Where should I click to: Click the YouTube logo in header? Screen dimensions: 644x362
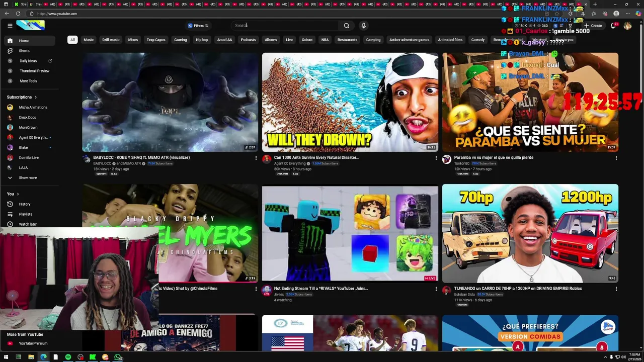pyautogui.click(x=30, y=25)
